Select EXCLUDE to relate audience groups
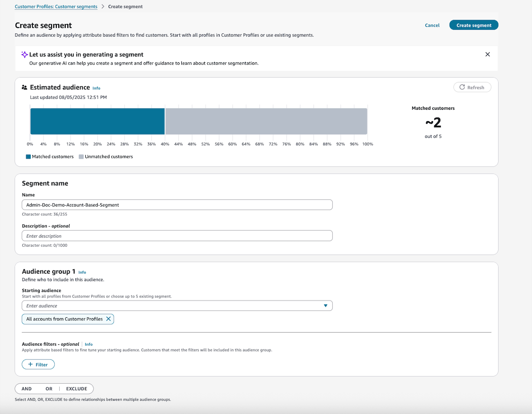This screenshot has height=414, width=532. click(x=76, y=388)
